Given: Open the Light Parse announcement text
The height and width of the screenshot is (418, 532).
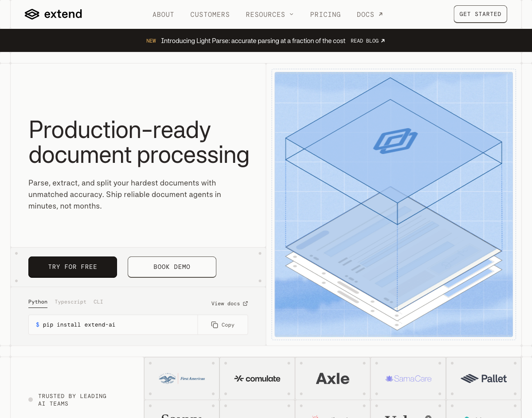Looking at the screenshot, I should click(x=253, y=41).
